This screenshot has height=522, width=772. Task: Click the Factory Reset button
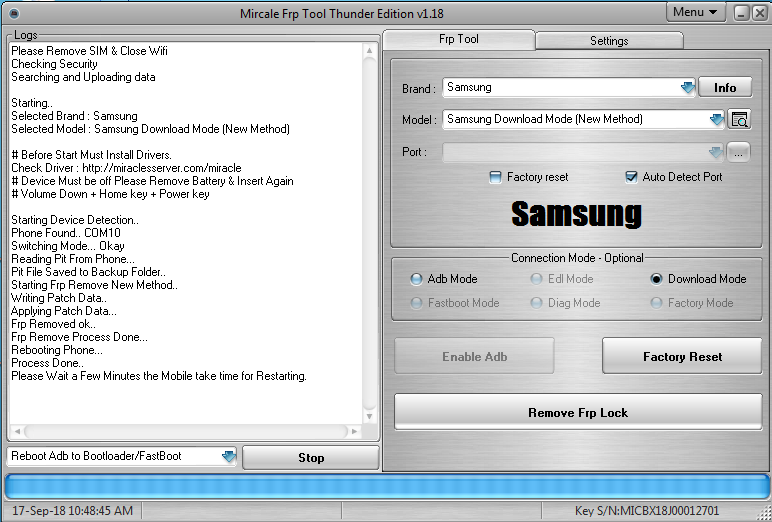point(682,357)
